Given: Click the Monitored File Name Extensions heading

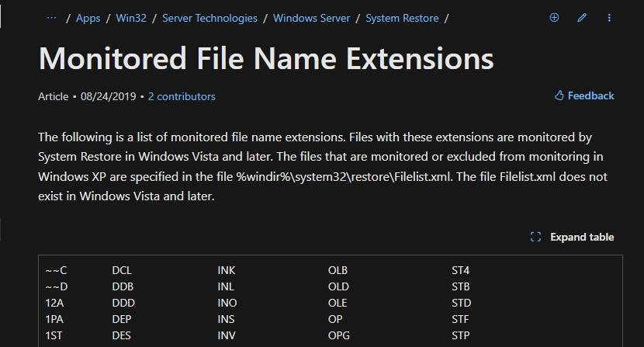Looking at the screenshot, I should click(x=265, y=58).
